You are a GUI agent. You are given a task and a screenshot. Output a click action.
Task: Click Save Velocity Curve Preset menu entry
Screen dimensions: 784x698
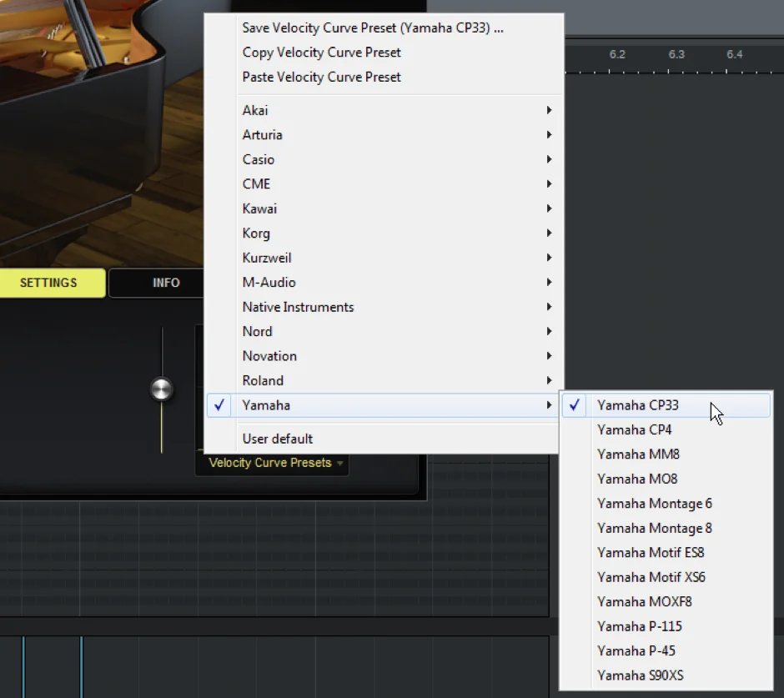(x=384, y=28)
